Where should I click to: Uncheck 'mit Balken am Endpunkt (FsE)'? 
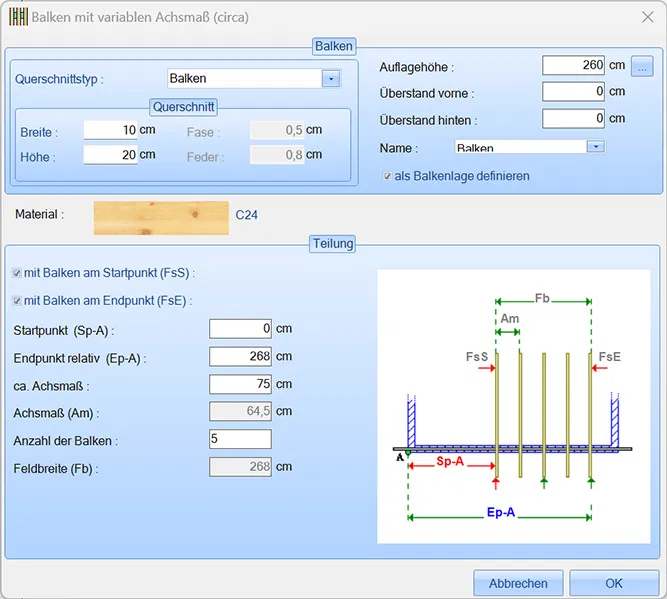tap(17, 300)
